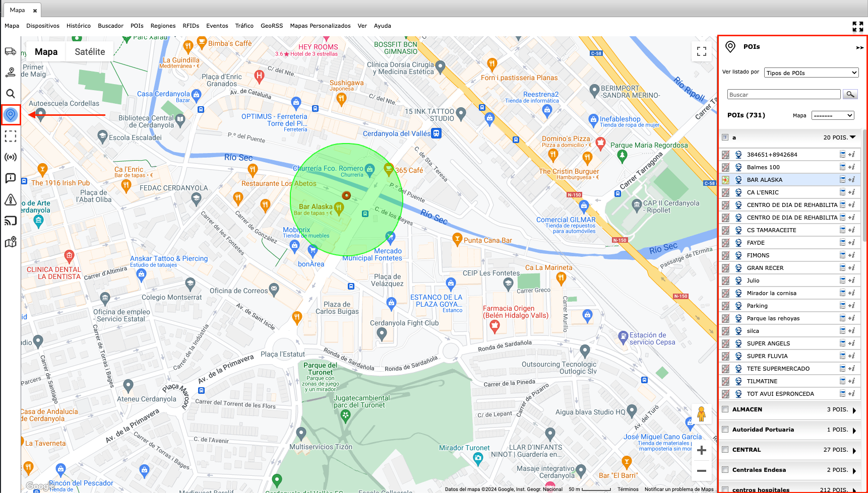Open the Mapas Personalizados menu
This screenshot has width=868, height=493.
(x=320, y=26)
